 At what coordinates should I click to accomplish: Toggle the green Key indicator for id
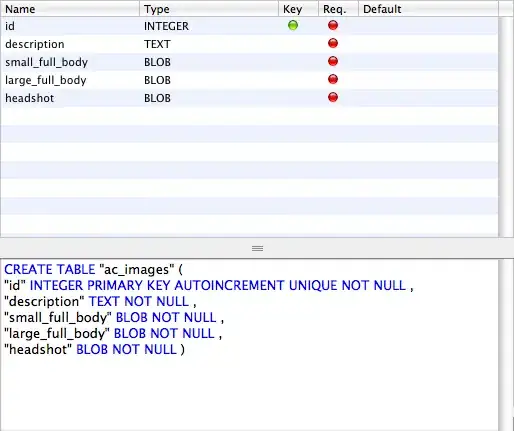click(x=293, y=25)
